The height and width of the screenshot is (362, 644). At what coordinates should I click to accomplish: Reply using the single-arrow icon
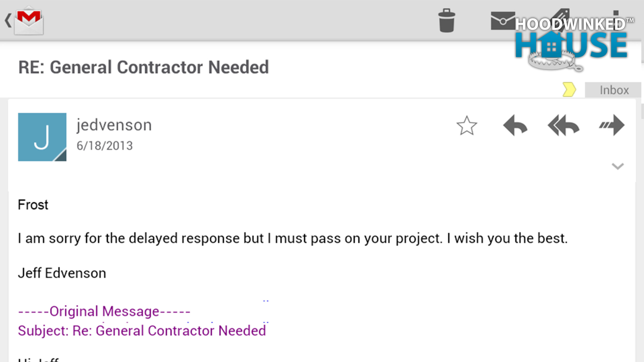coord(515,125)
